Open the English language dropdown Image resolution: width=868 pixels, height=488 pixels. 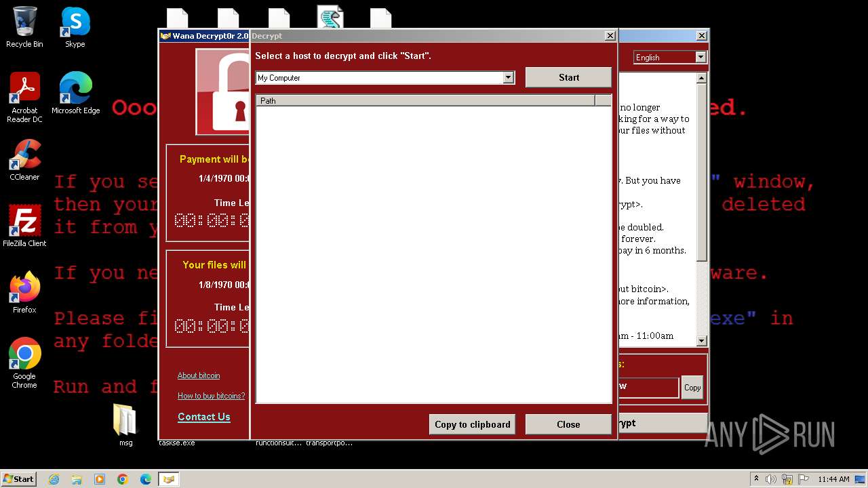pos(701,58)
